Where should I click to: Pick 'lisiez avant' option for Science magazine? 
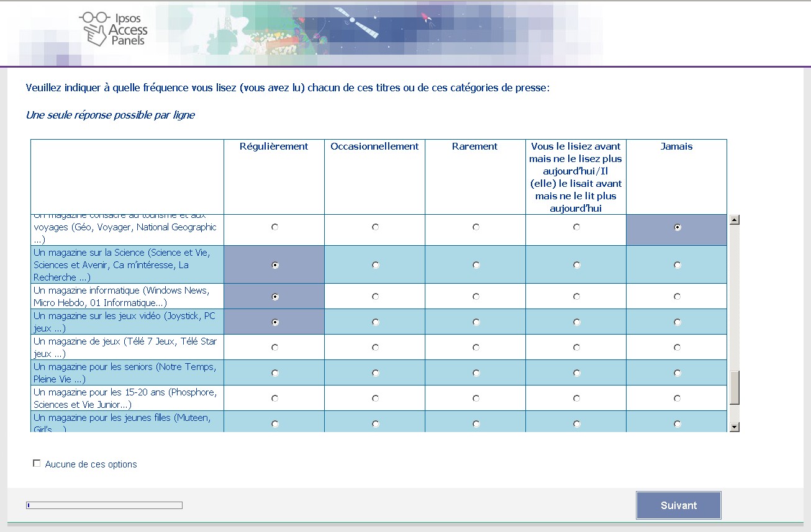(x=576, y=265)
